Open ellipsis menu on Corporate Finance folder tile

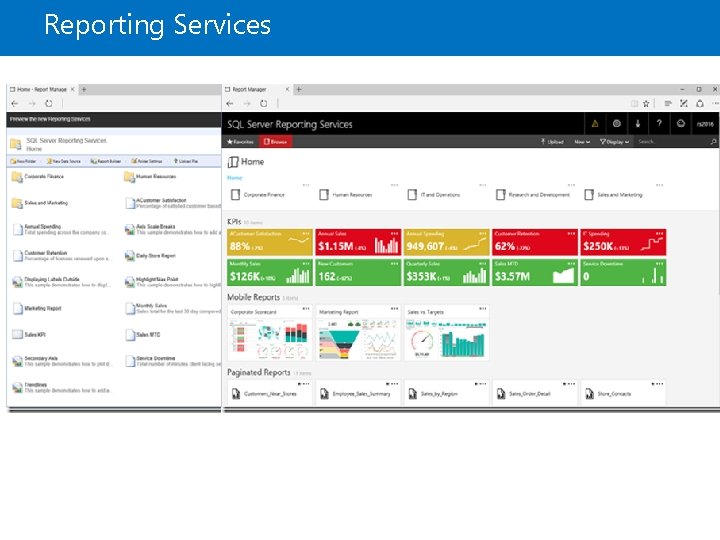[306, 185]
